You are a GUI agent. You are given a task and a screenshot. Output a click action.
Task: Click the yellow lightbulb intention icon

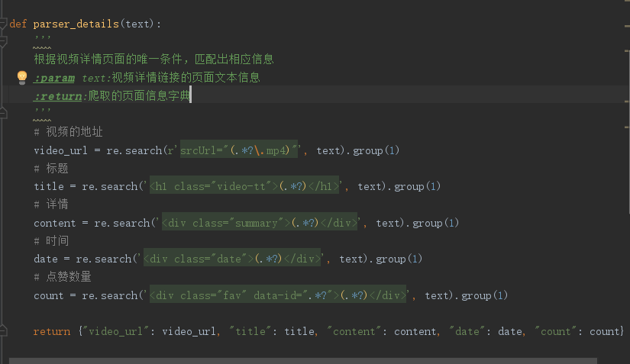[22, 77]
